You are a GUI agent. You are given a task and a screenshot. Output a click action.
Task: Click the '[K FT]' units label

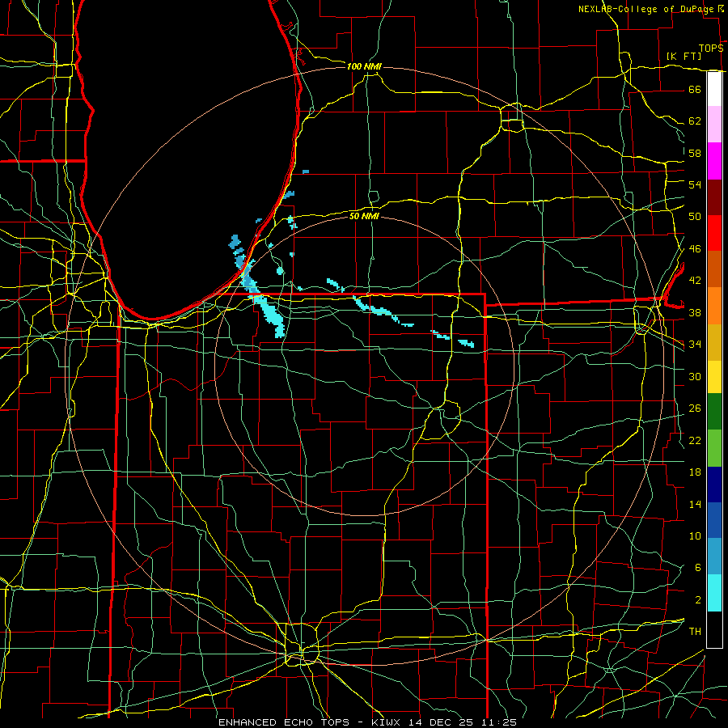click(684, 56)
